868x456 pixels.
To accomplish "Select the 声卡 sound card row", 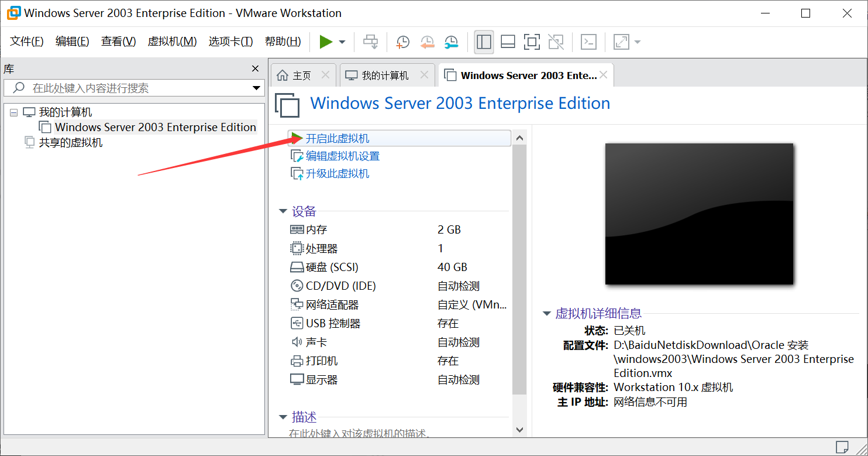I will click(x=399, y=342).
